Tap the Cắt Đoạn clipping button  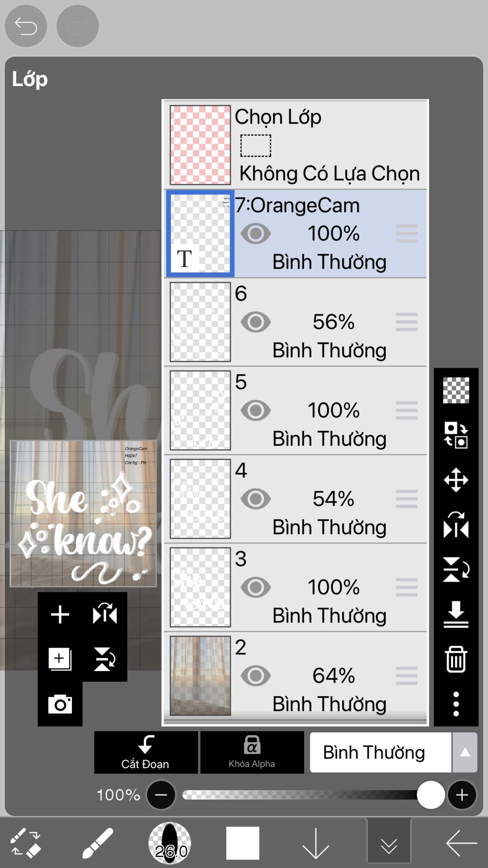coord(146,752)
